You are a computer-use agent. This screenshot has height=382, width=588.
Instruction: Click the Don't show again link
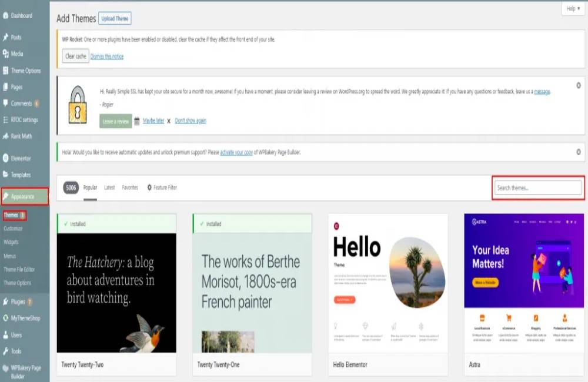(x=191, y=120)
